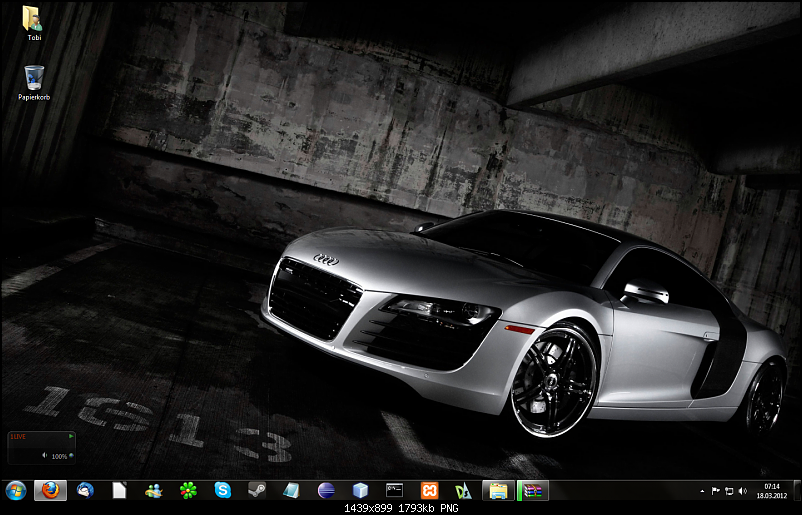
Task: Click the Show desktop button strip
Action: [x=796, y=490]
